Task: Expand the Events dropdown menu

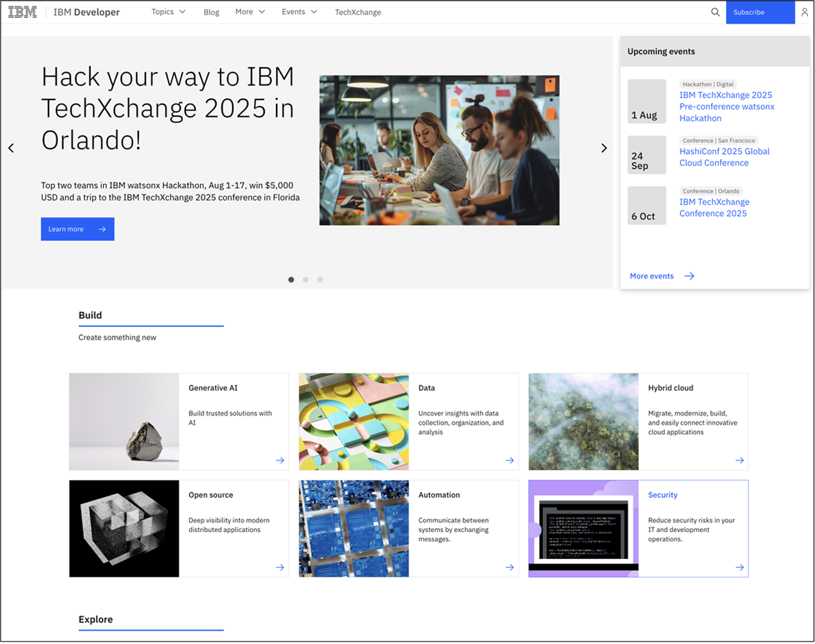Action: (x=299, y=12)
